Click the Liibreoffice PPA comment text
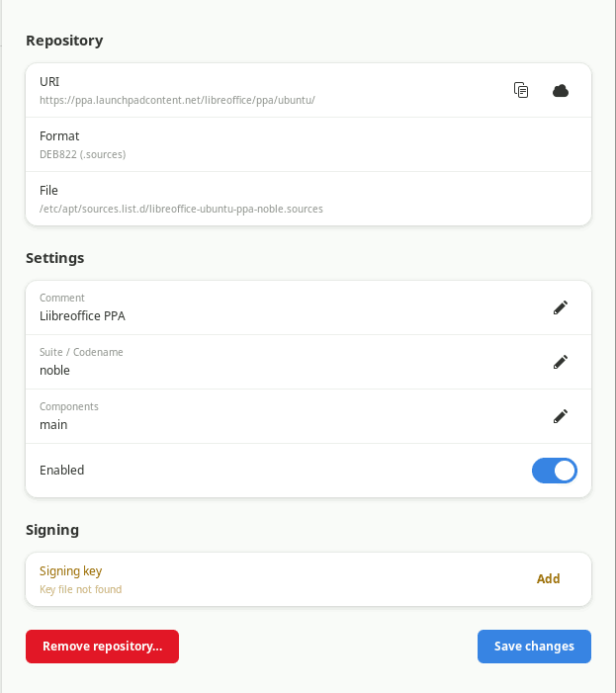Screen dimensions: 616x693 coord(83,316)
